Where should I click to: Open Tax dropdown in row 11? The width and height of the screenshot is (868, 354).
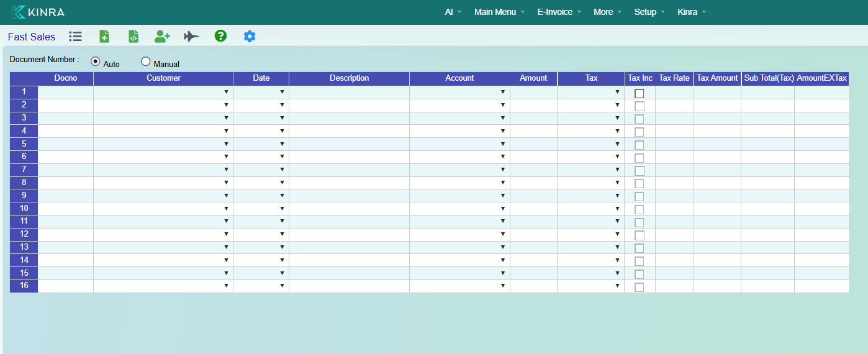pos(617,221)
